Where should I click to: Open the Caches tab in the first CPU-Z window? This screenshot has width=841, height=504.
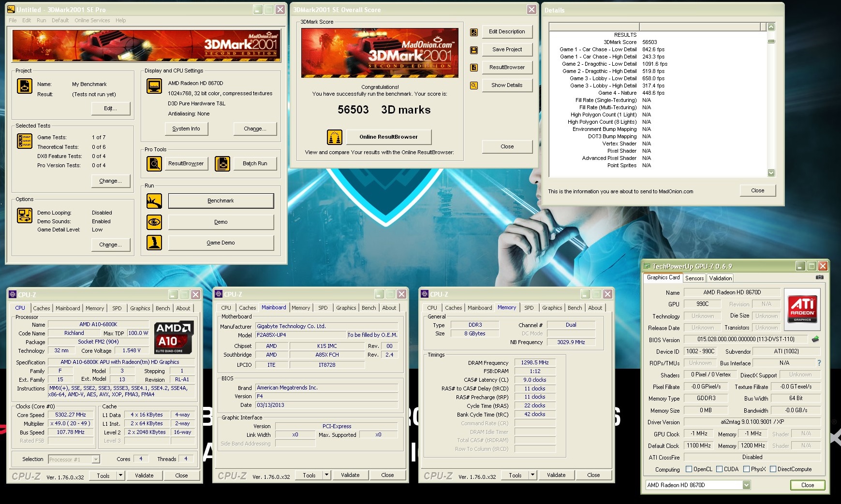(42, 308)
